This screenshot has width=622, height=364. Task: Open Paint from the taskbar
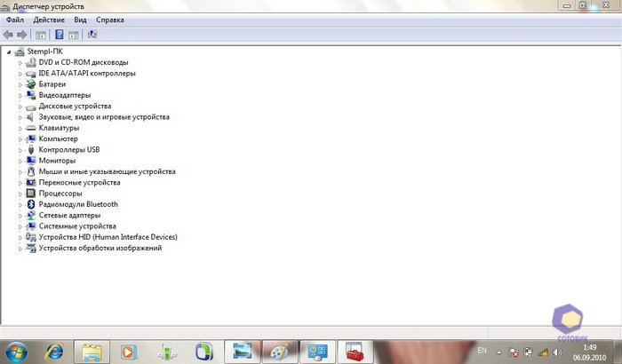pyautogui.click(x=278, y=351)
